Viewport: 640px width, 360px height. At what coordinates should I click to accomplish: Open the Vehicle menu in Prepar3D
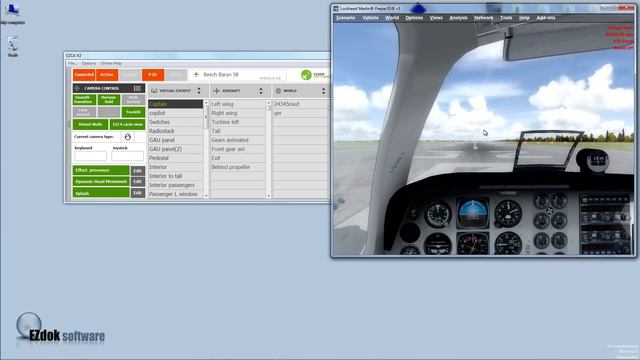[x=370, y=18]
